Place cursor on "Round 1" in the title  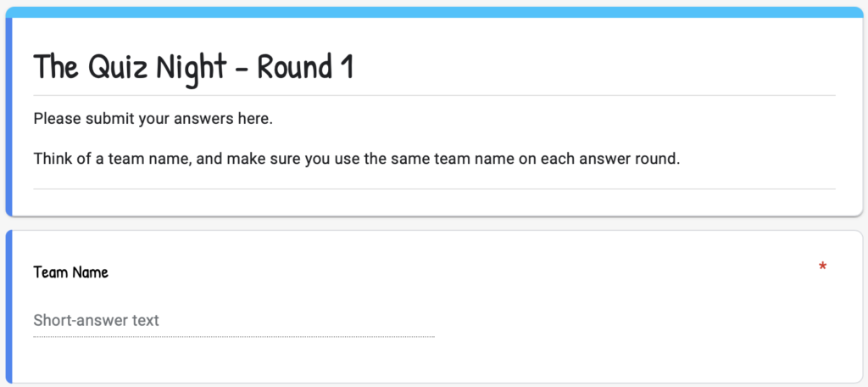point(305,67)
